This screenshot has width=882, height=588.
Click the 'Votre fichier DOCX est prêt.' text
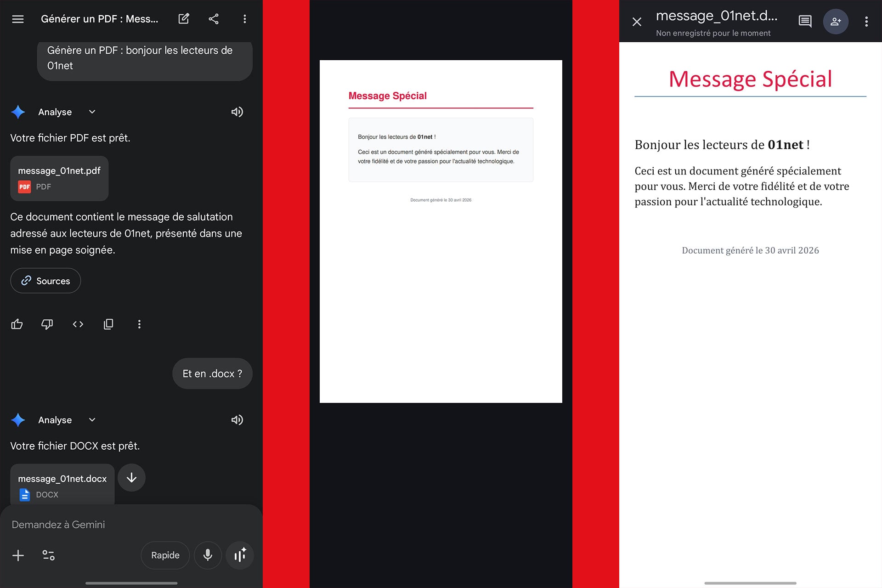75,446
